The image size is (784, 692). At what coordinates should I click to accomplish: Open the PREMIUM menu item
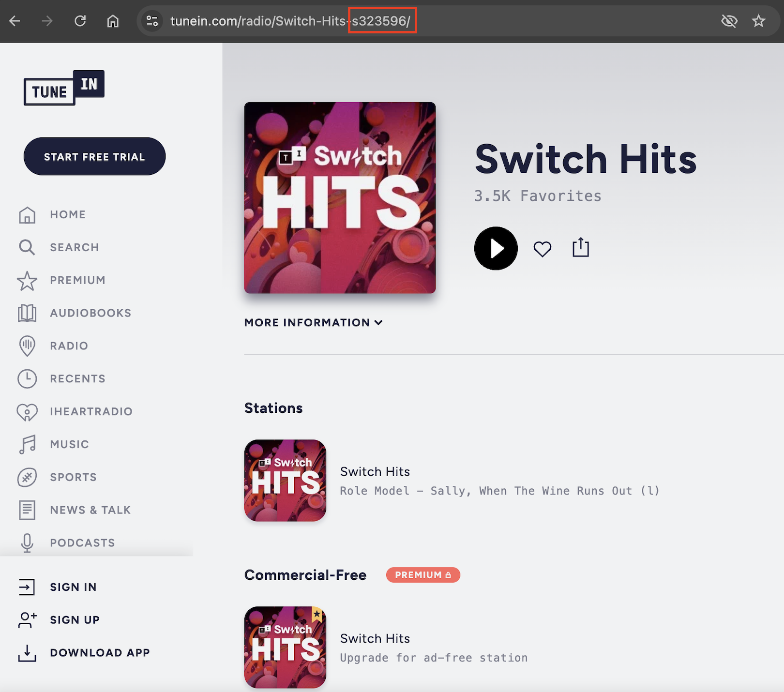[x=78, y=280]
